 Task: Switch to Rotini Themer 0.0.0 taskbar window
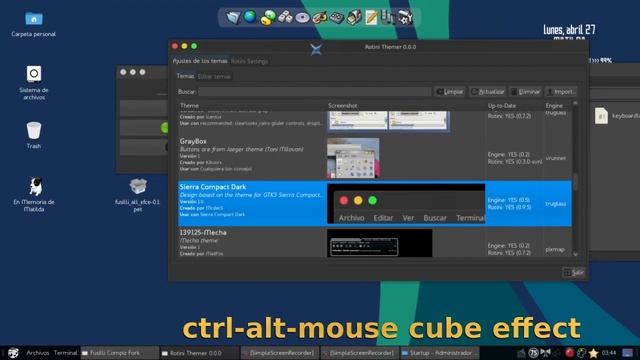click(x=199, y=353)
